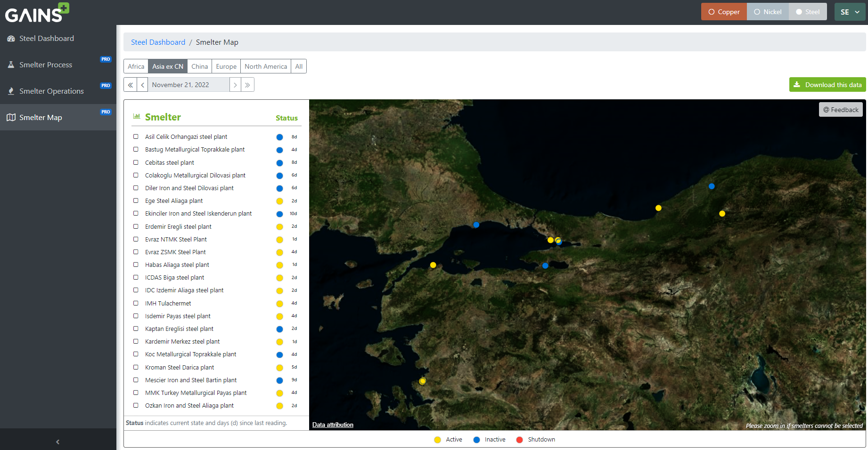Click the Smelter Map breadcrumb text
868x450 pixels.
(217, 42)
